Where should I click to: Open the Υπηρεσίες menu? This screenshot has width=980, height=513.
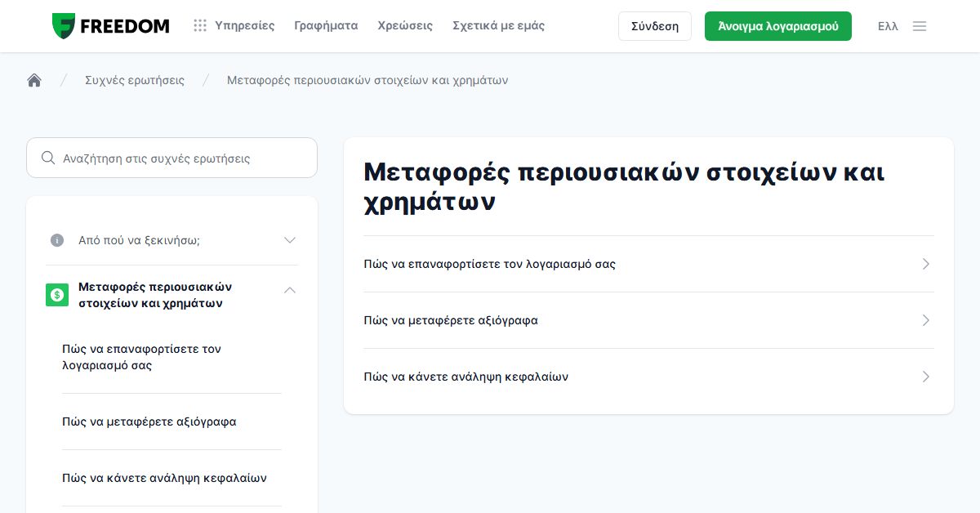[x=245, y=26]
